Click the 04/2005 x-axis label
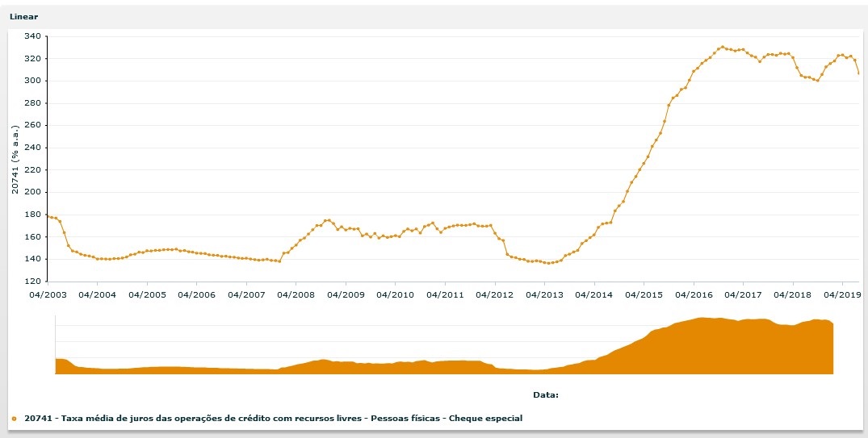 (x=147, y=294)
